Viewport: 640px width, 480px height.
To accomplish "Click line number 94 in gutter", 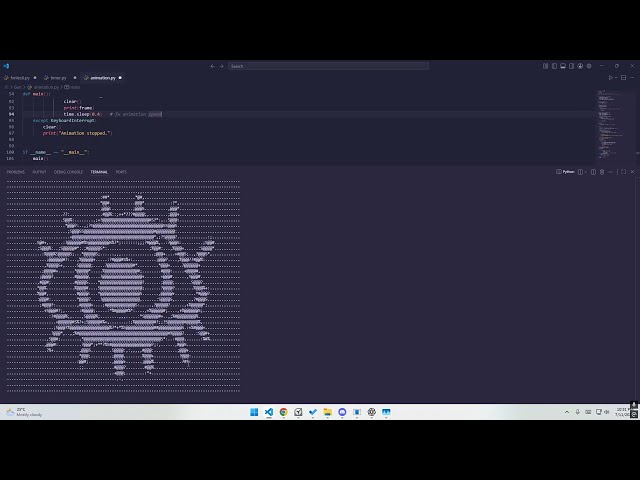I will click(11, 114).
